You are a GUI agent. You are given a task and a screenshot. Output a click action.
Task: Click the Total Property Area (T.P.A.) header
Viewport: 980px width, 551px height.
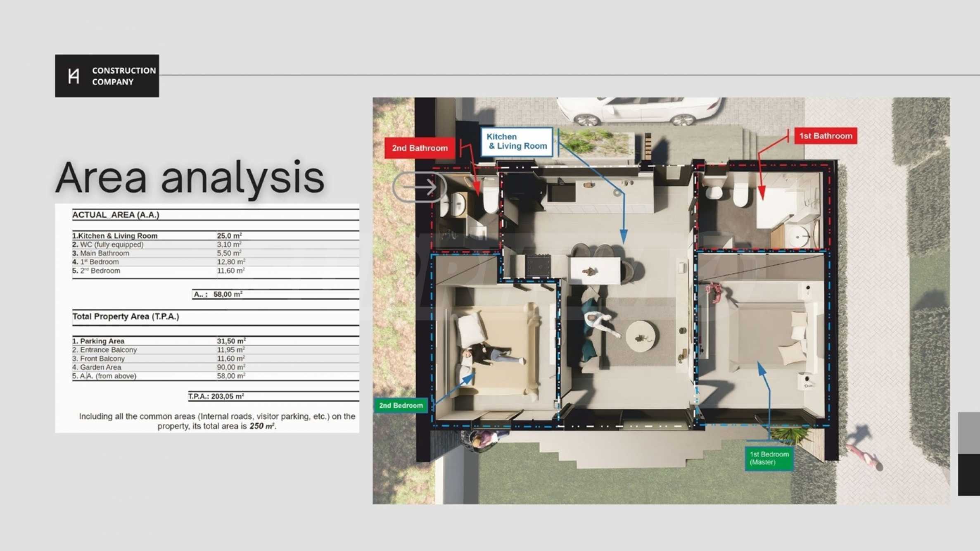coord(126,317)
